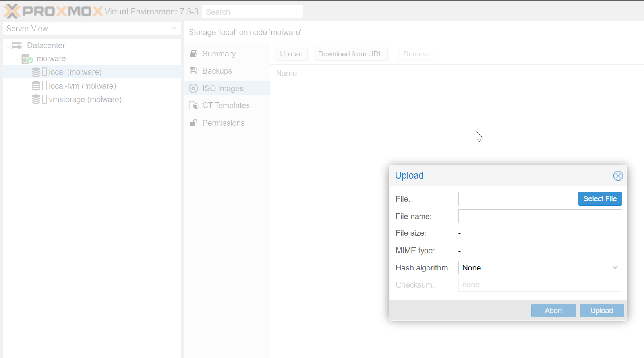Viewport: 644px width, 358px height.
Task: Click the Datacenter server icon
Action: click(x=17, y=45)
